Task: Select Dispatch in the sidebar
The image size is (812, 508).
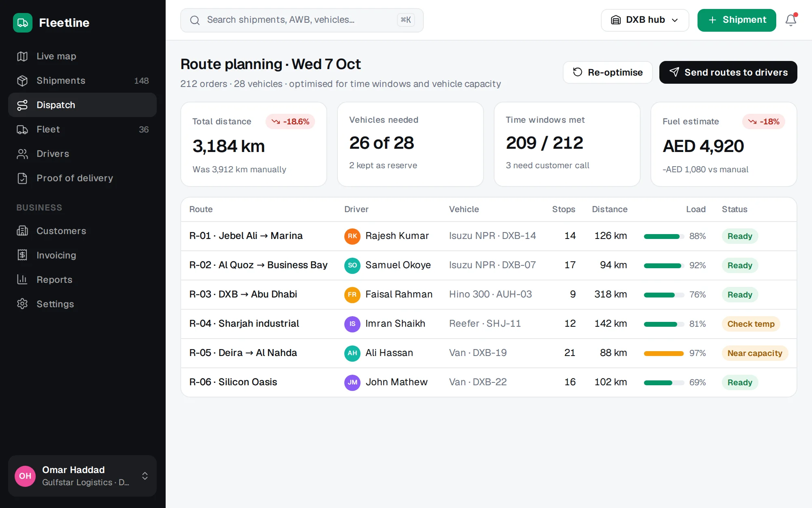Action: 82,105
